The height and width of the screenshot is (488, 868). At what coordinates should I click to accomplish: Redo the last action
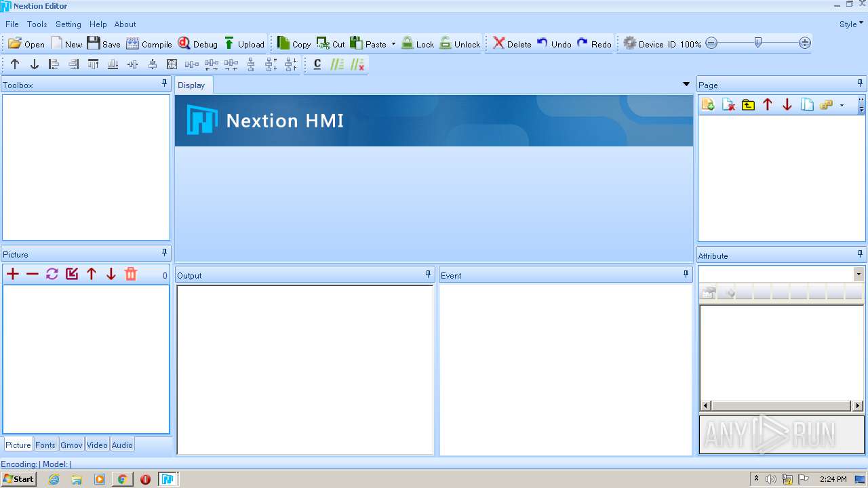coord(594,43)
